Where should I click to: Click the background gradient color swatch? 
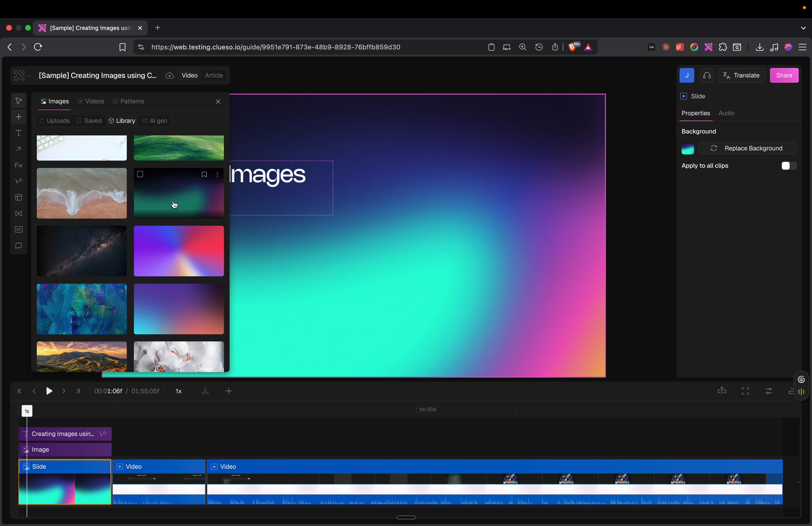pyautogui.click(x=688, y=149)
